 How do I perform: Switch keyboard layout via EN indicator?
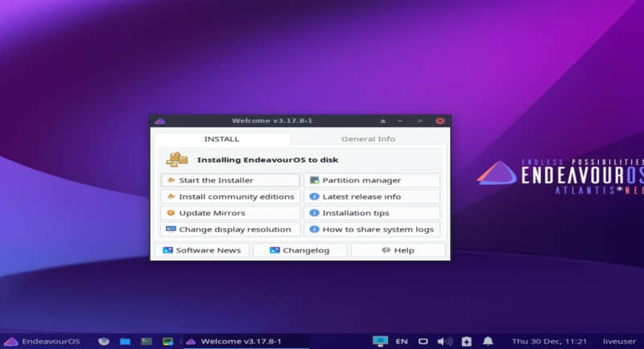pos(402,341)
